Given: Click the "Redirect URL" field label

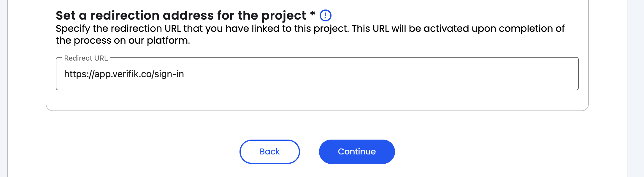Looking at the screenshot, I should point(86,58).
